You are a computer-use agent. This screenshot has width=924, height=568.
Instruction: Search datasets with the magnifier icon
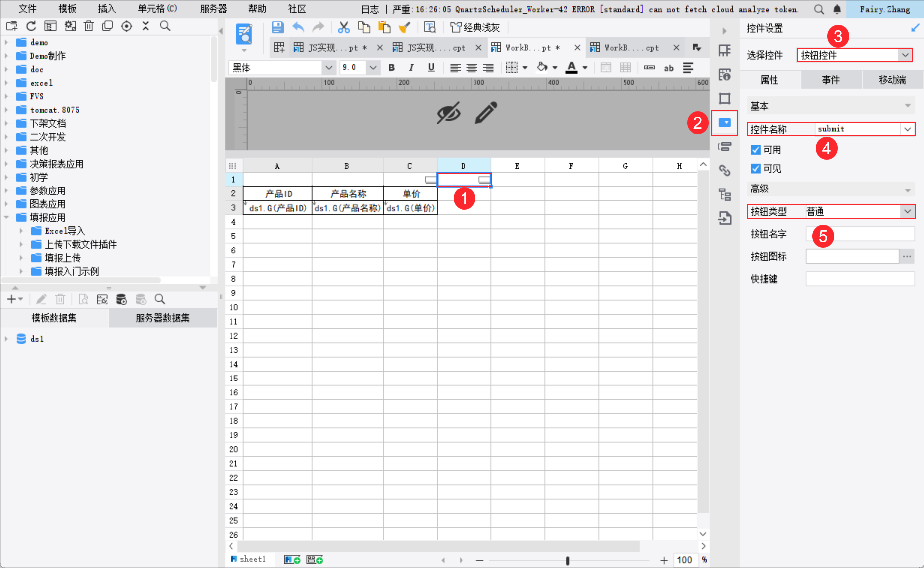[160, 299]
